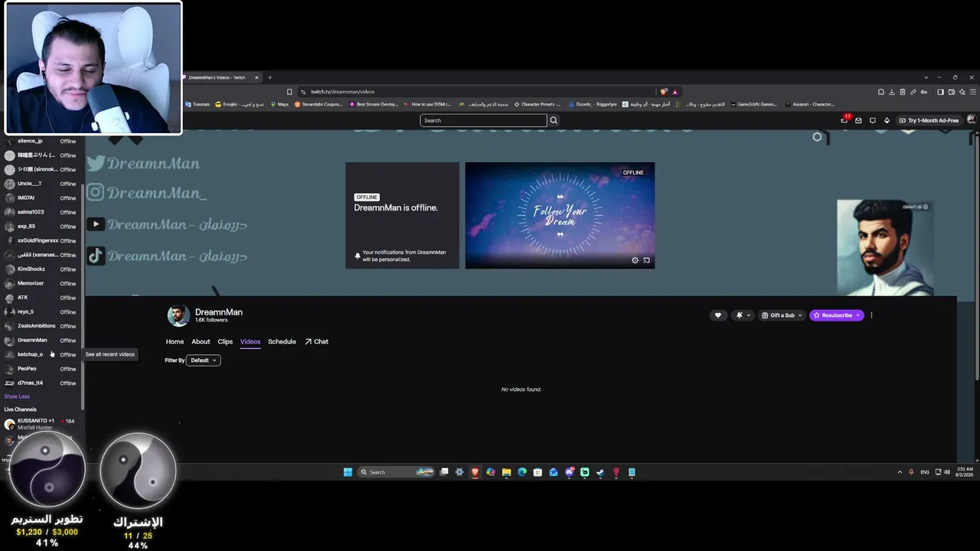This screenshot has width=980, height=551.
Task: Open the Clips tab
Action: pos(225,341)
